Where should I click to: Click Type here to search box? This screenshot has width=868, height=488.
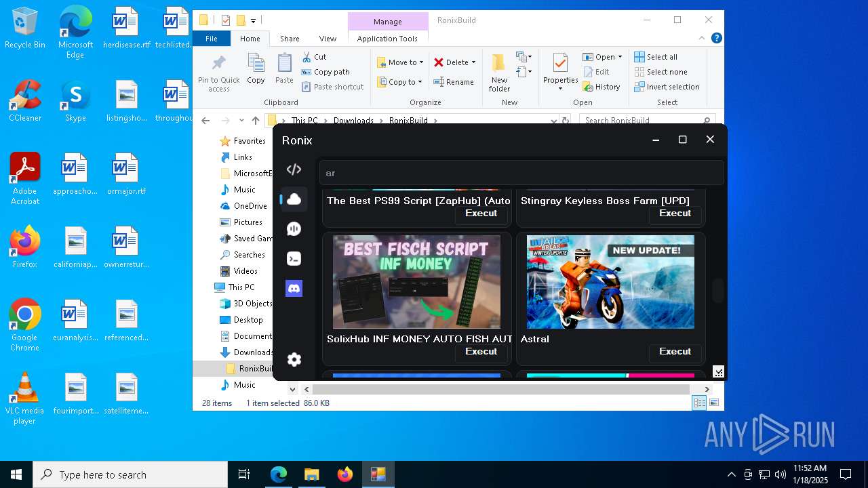click(130, 474)
